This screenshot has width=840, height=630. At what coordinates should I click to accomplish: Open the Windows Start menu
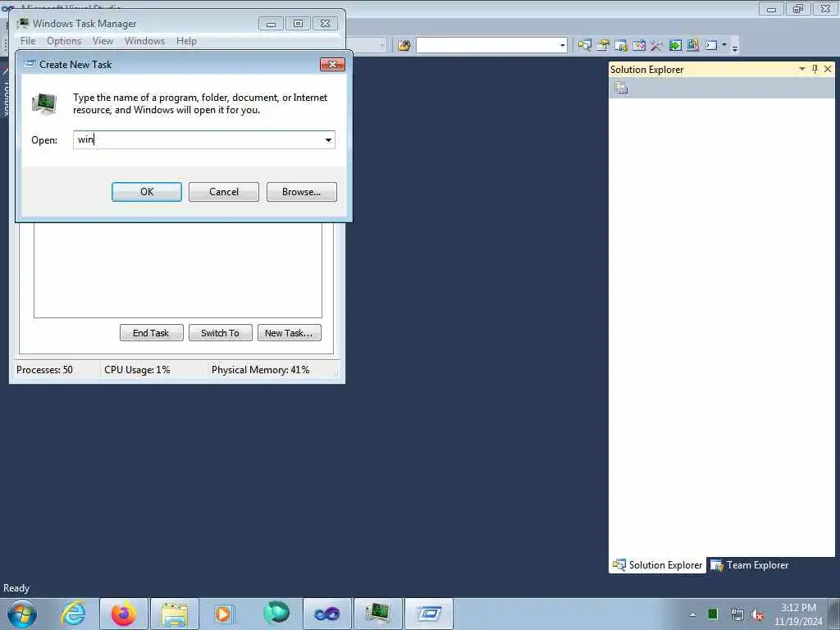(22, 614)
